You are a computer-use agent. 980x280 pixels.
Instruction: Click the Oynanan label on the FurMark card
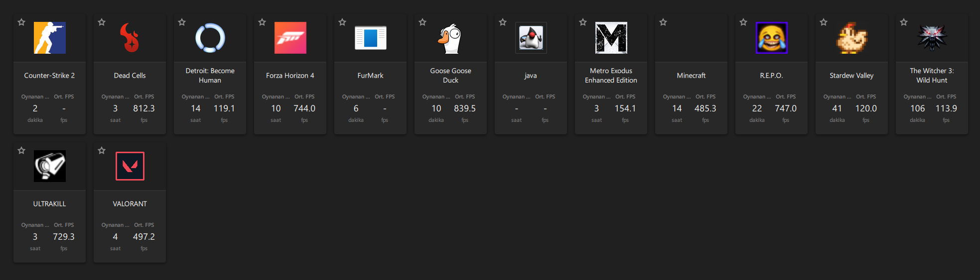[356, 96]
